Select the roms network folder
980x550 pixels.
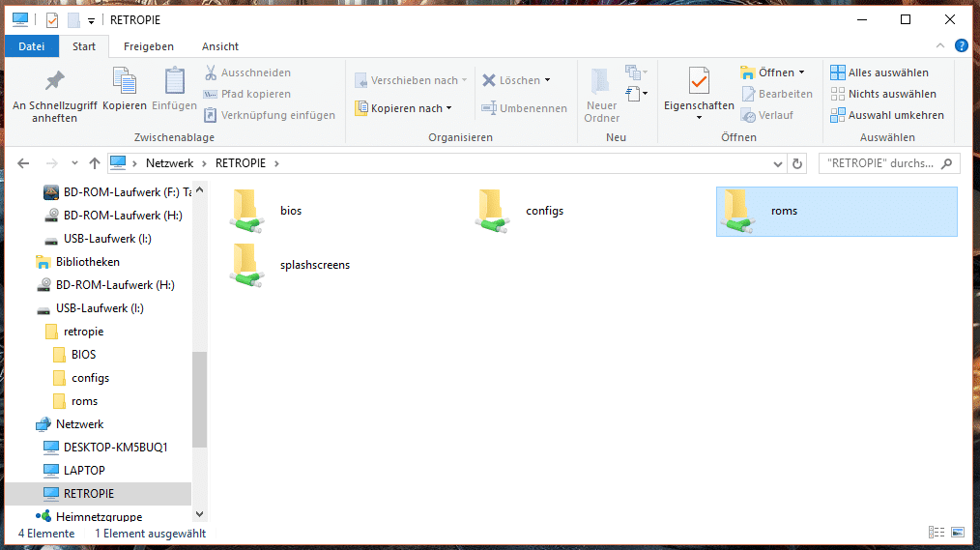836,212
